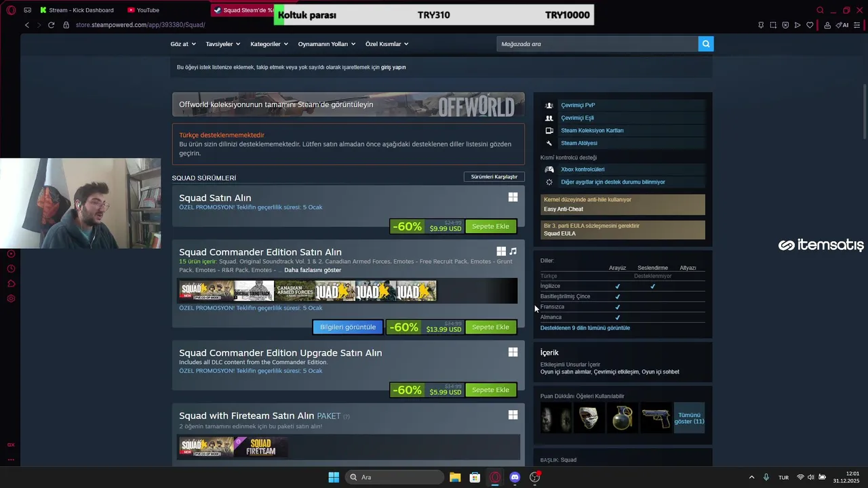Click the 'Xbox kontrolcüleri' link
Screen dimensions: 868x488
[583, 169]
